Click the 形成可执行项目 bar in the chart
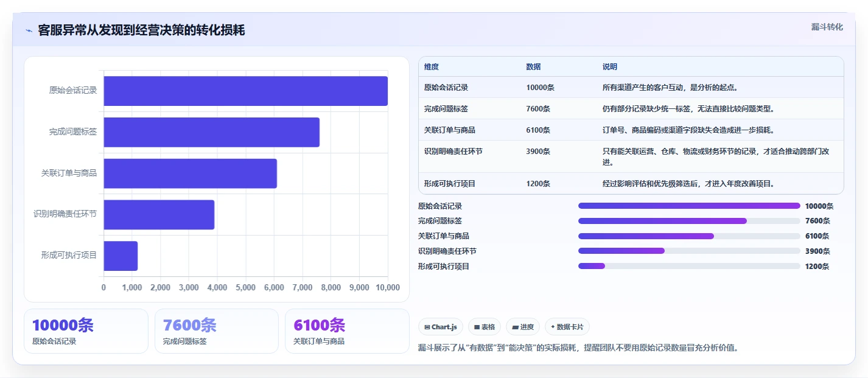 [121, 256]
